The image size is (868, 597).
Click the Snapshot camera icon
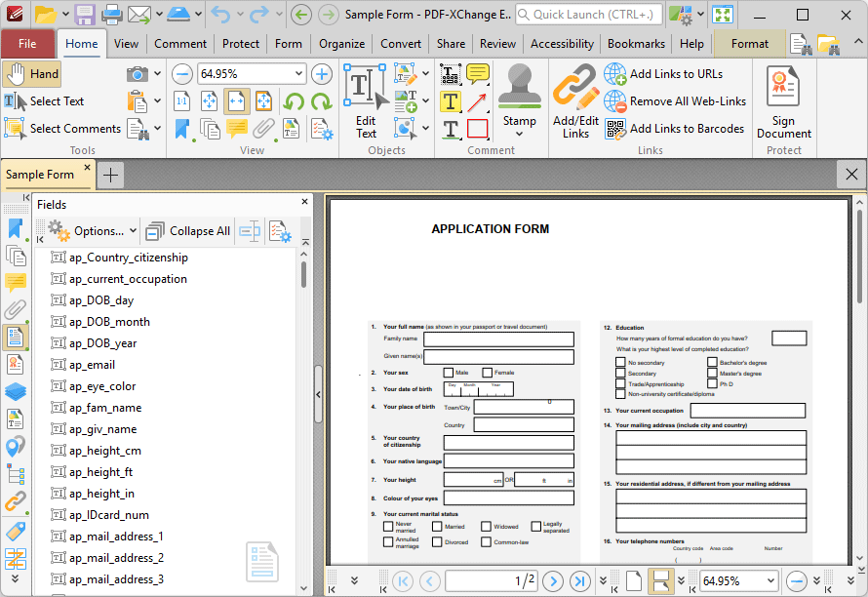(x=137, y=74)
